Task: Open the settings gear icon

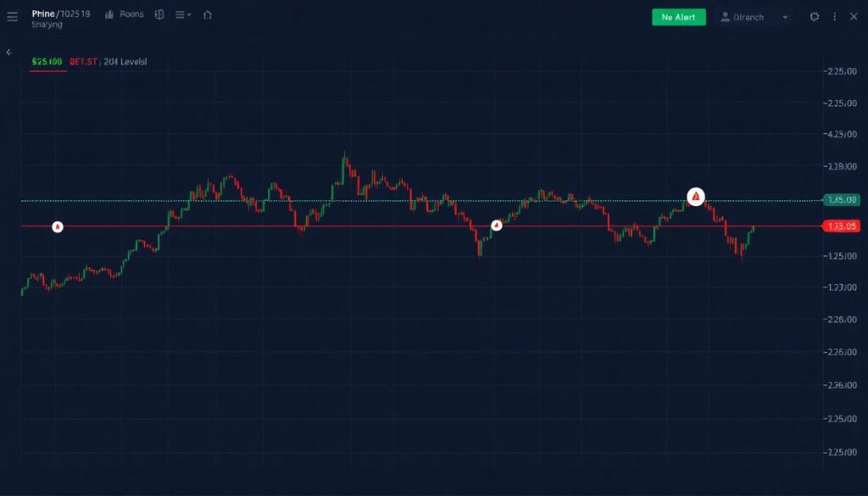Action: [x=815, y=16]
